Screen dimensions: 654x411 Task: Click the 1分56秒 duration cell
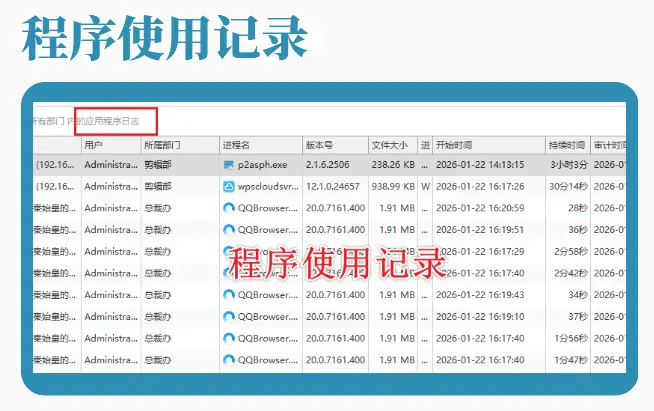[571, 338]
